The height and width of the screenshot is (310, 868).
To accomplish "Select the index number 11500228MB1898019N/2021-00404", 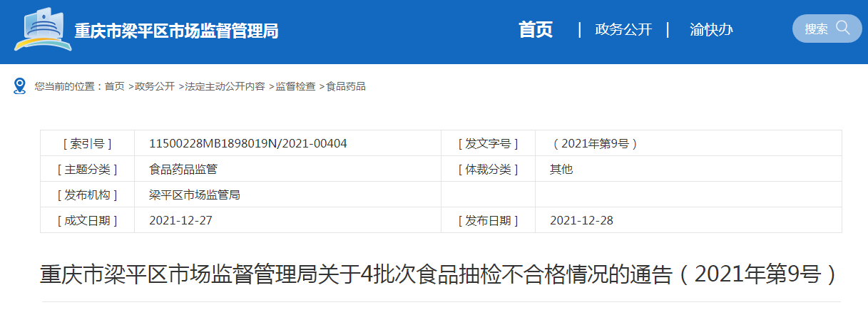I will (248, 143).
